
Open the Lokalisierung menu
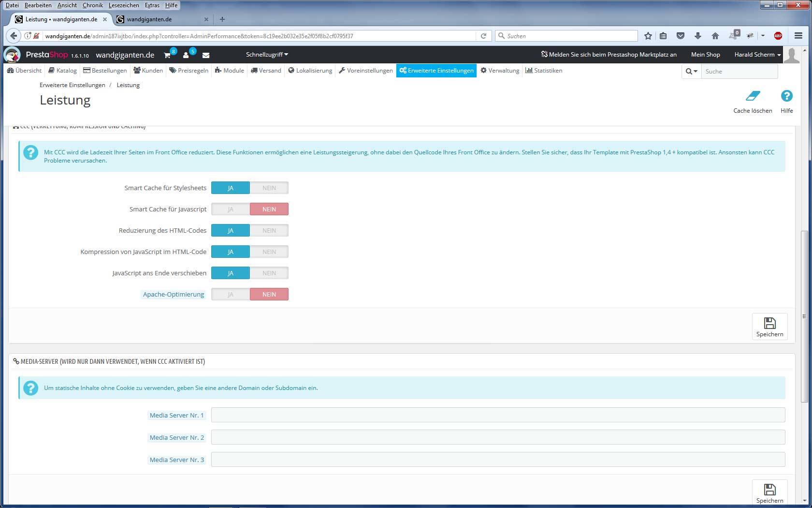pos(310,71)
